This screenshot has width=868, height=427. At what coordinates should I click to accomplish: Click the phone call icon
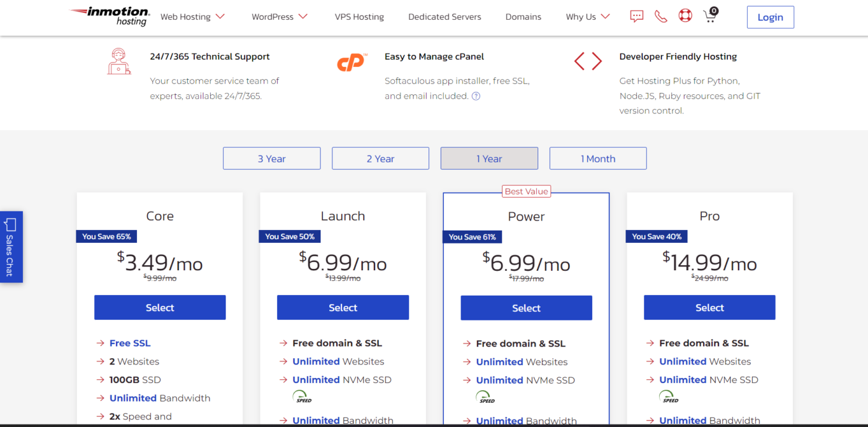(x=661, y=17)
